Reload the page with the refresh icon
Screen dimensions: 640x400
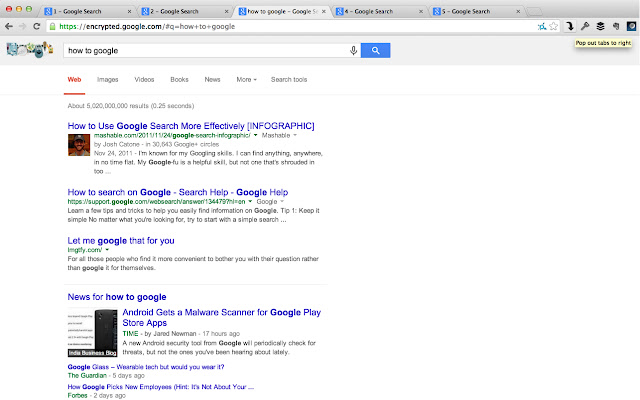click(36, 27)
